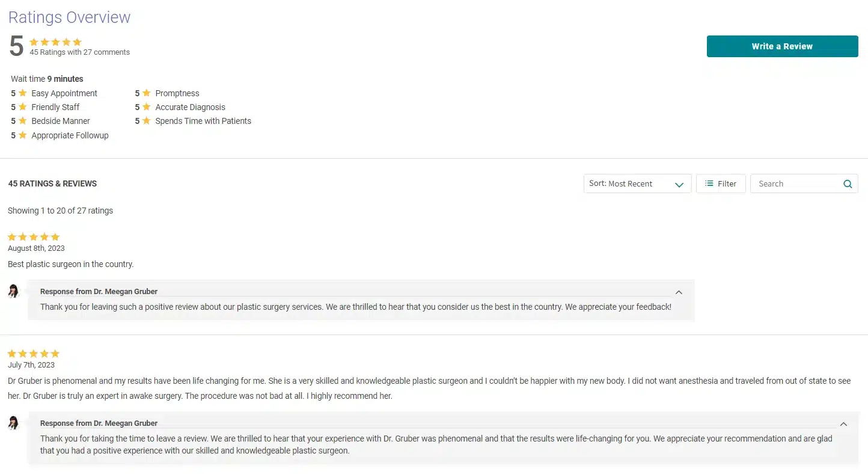Collapse the first Dr. Meegan Gruber response

click(x=679, y=292)
